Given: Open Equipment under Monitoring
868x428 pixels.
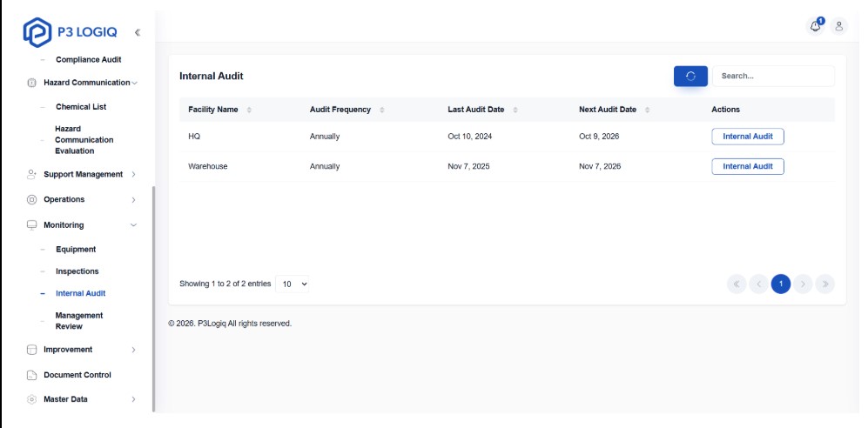Looking at the screenshot, I should pyautogui.click(x=76, y=250).
